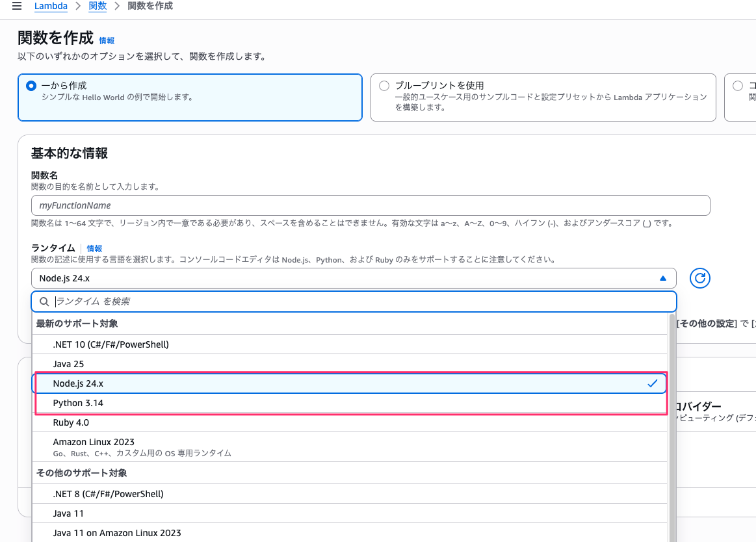Select the ブループリントを使用 radio option

tap(384, 86)
